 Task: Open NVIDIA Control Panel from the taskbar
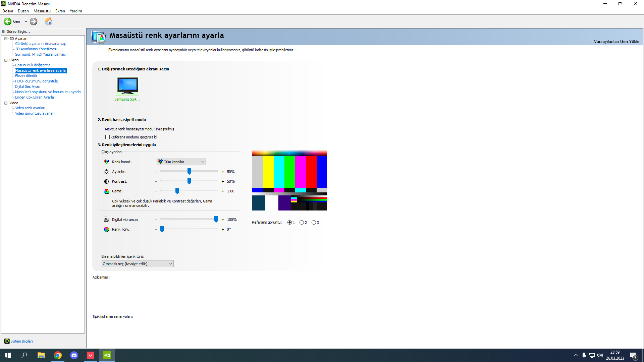(107, 355)
